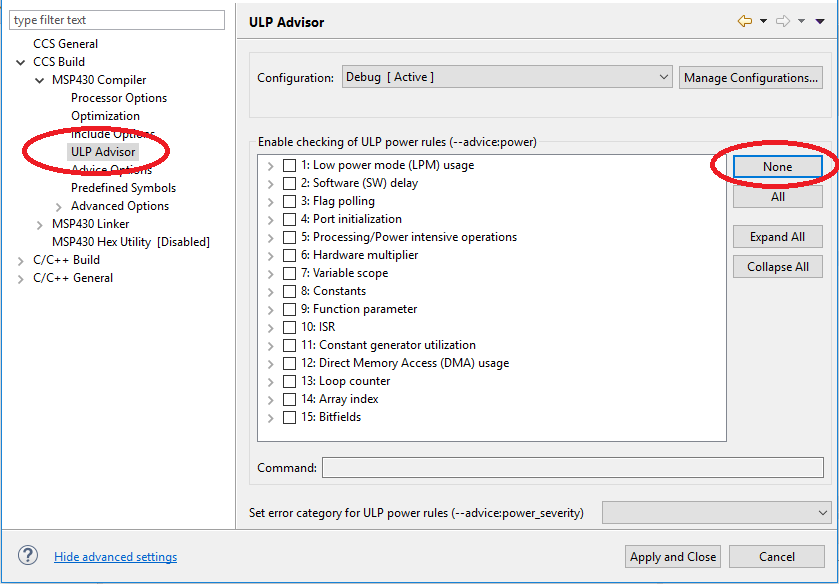Enable rule 1: Low power mode usage
Viewport: 839px width, 584px height.
coord(289,165)
